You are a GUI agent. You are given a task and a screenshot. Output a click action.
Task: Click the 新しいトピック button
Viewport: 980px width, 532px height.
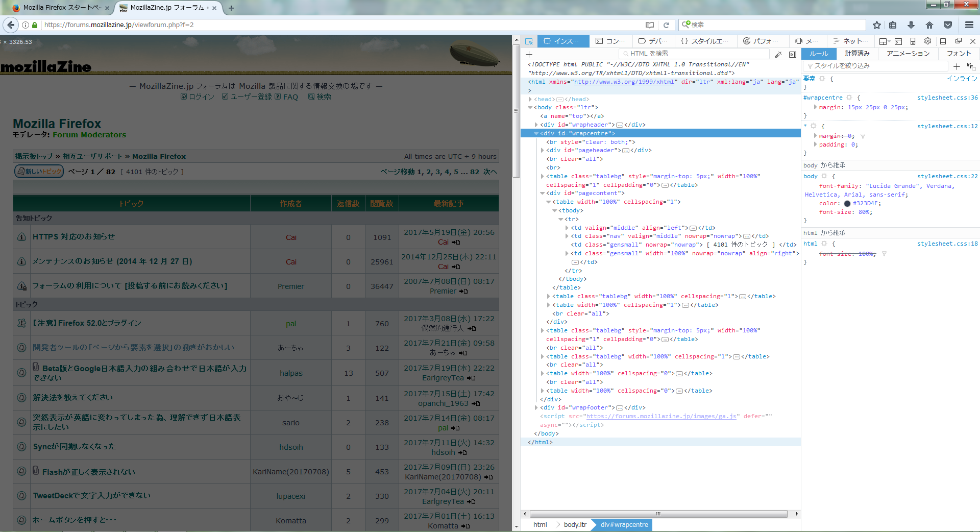tap(39, 172)
